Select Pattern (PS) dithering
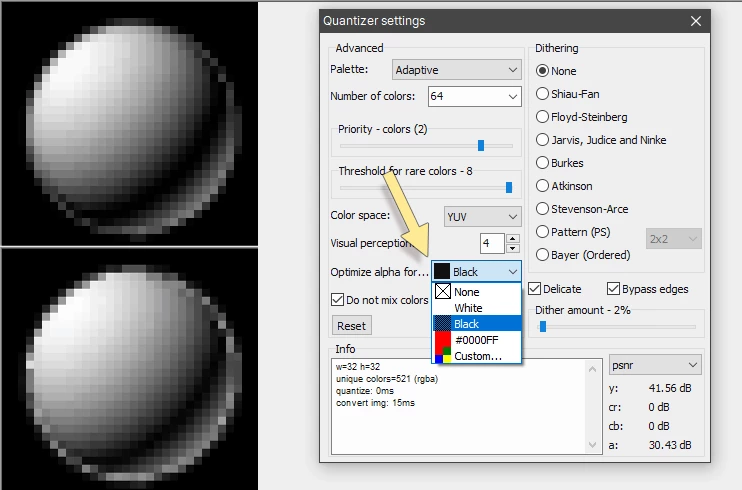This screenshot has width=742, height=490. [x=573, y=232]
